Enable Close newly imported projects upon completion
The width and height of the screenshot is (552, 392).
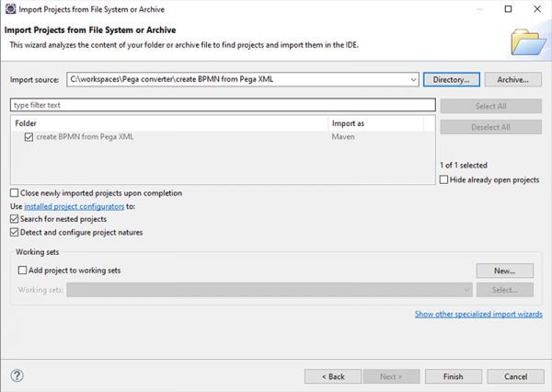click(x=15, y=193)
